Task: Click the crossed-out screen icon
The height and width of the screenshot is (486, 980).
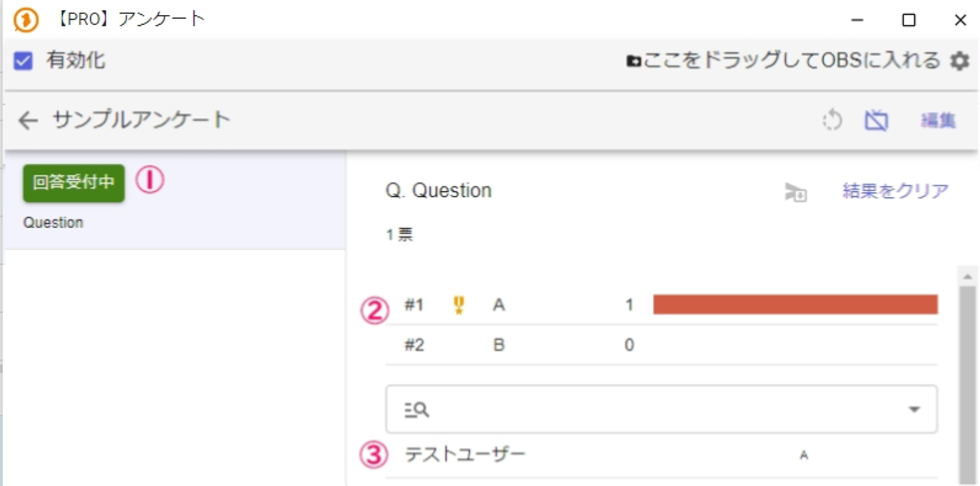Action: (876, 120)
